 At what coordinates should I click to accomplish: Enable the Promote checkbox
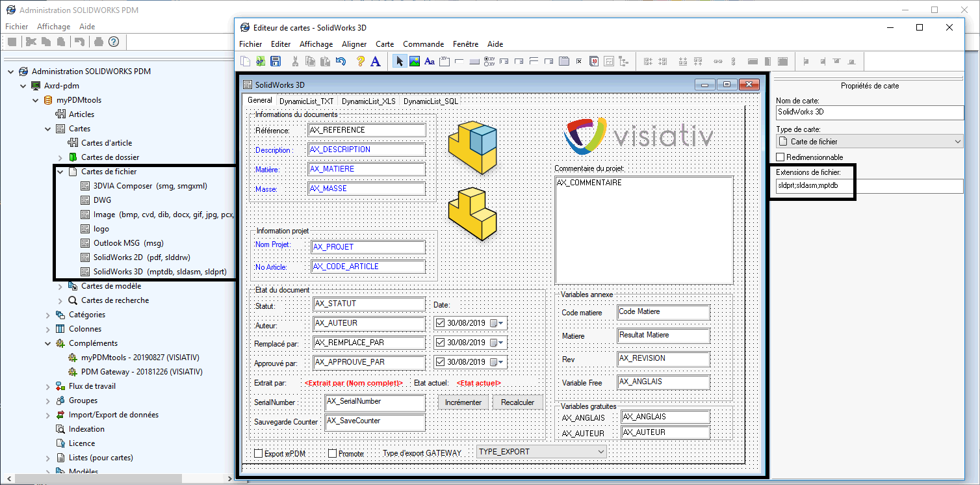point(333,453)
